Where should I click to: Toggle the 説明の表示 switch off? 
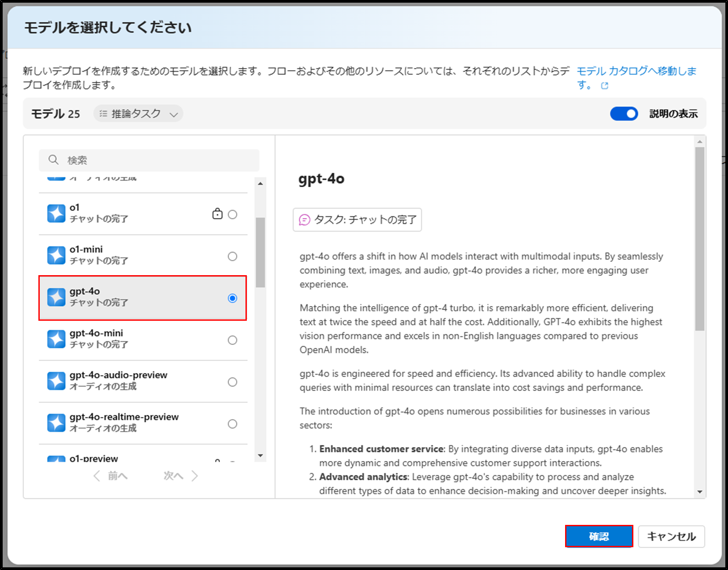624,114
